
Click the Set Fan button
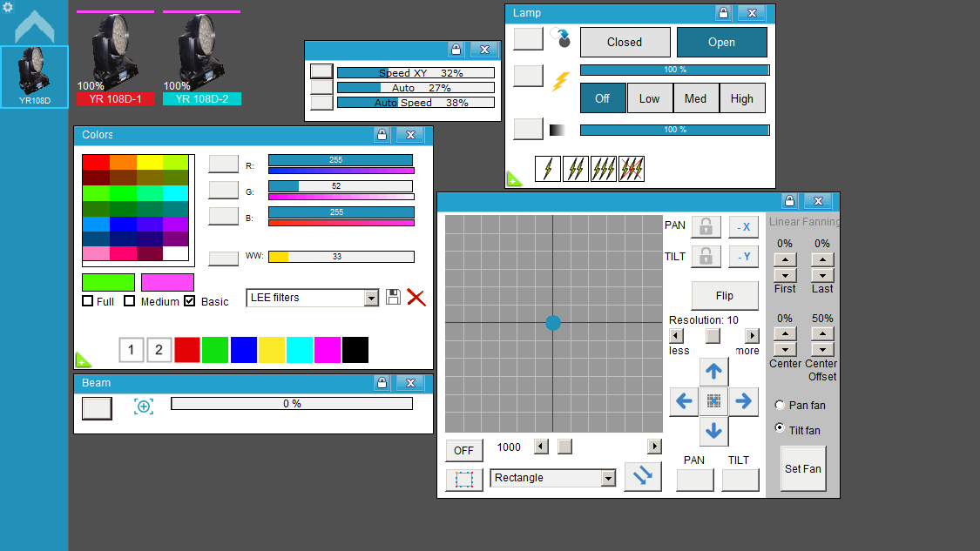[803, 468]
